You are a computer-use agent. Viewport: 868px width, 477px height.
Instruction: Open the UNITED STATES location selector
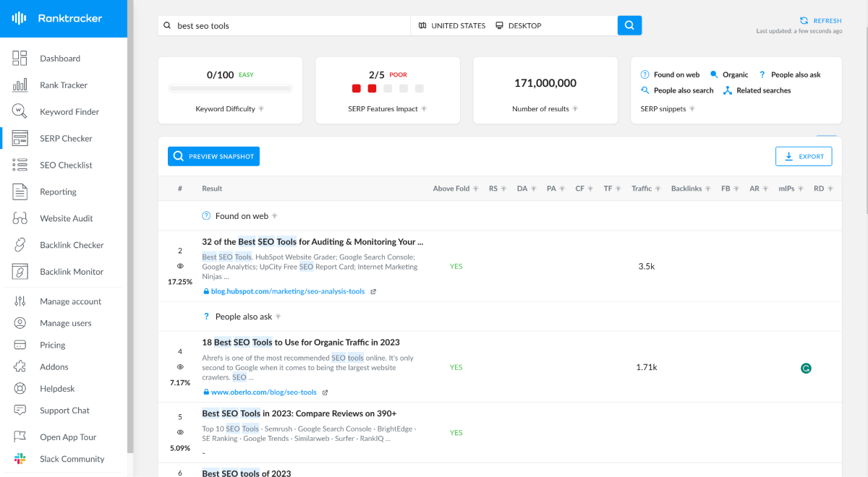pos(452,26)
